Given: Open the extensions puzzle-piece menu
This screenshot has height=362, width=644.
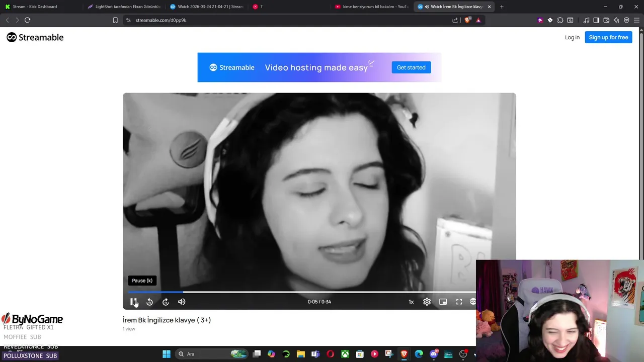Looking at the screenshot, I should point(560,20).
